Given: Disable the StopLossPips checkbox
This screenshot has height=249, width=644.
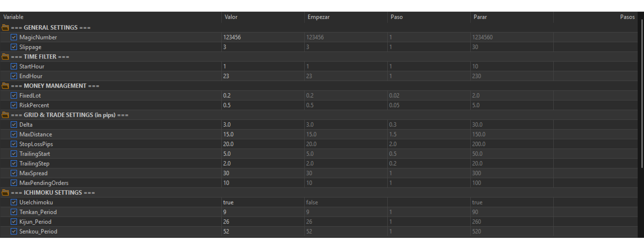Looking at the screenshot, I should pyautogui.click(x=14, y=144).
